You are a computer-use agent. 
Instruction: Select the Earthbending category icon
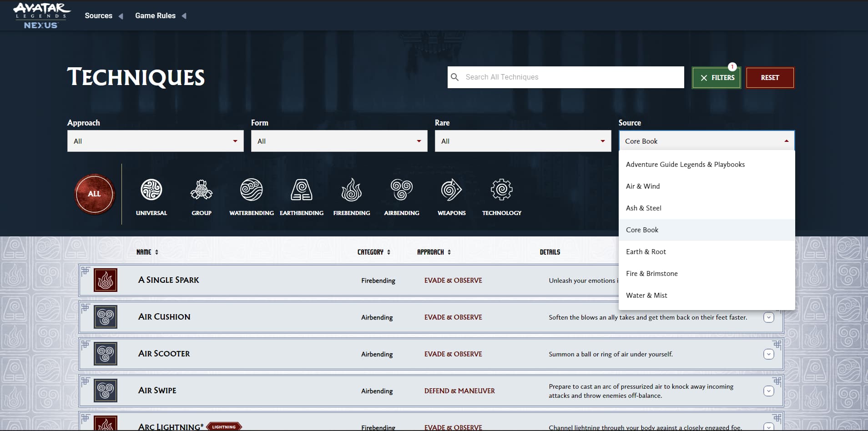302,190
